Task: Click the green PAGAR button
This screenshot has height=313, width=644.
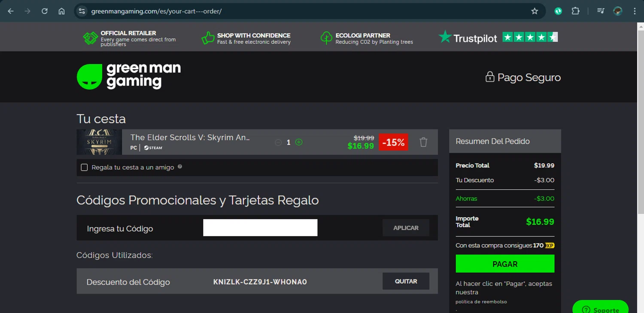Action: tap(505, 264)
